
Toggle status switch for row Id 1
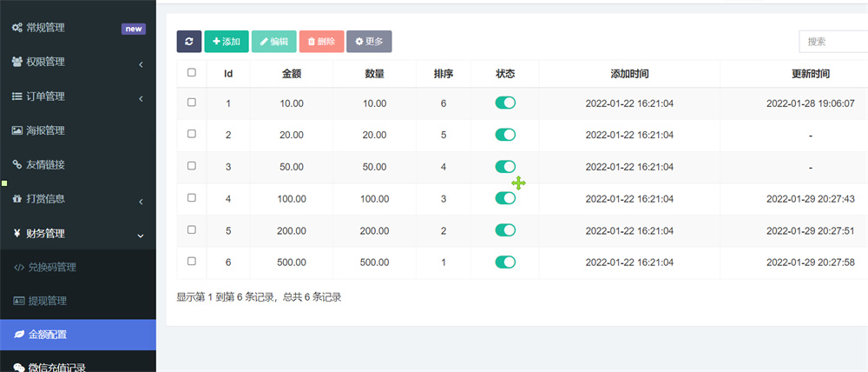(505, 103)
